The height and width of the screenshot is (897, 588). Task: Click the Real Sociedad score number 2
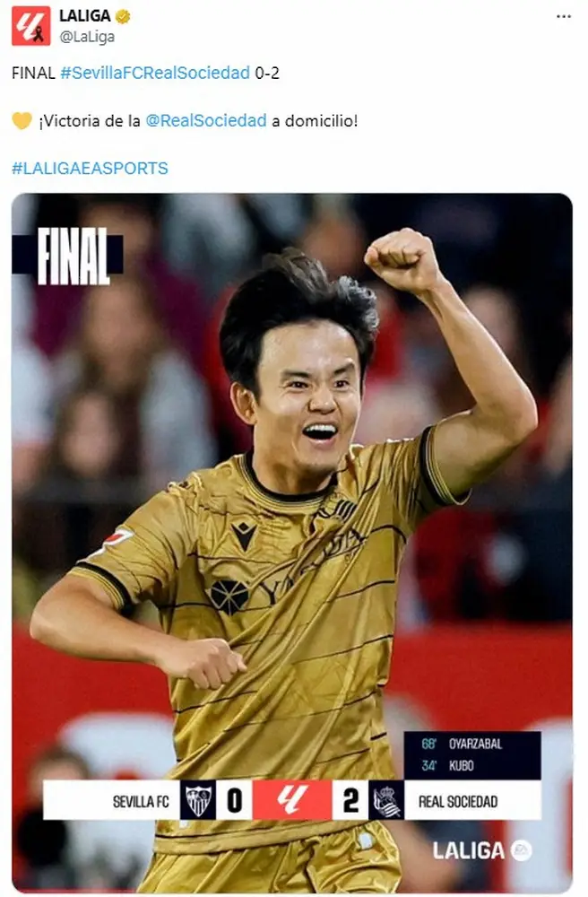coord(350,800)
